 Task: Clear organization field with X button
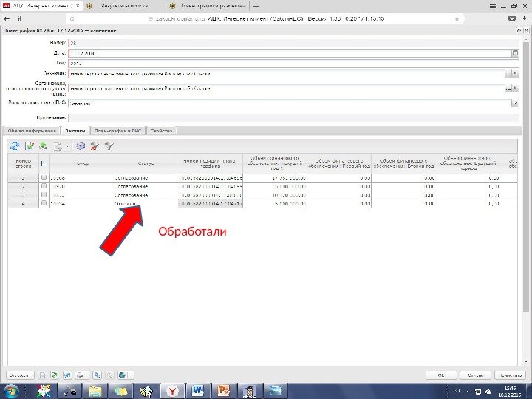pos(516,88)
